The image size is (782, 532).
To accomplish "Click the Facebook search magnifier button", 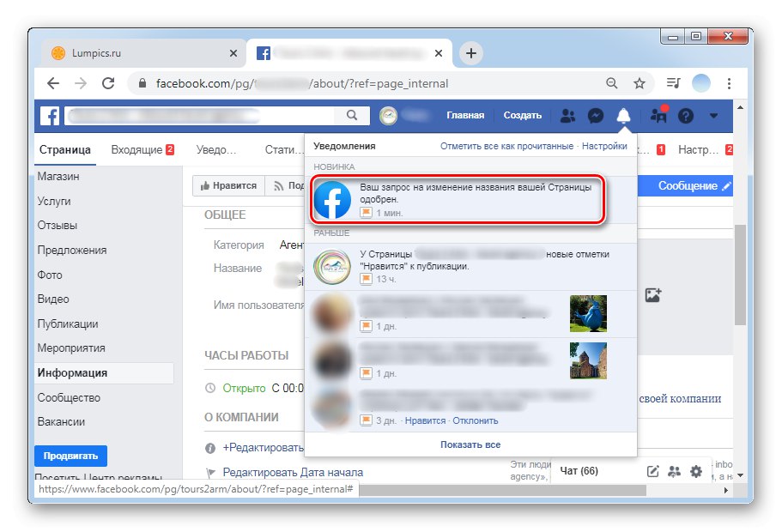I will pyautogui.click(x=352, y=116).
